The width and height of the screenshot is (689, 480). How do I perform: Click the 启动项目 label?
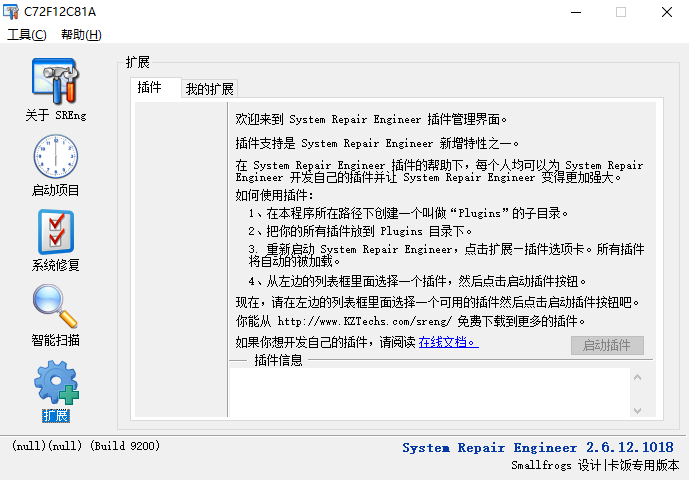coord(55,190)
